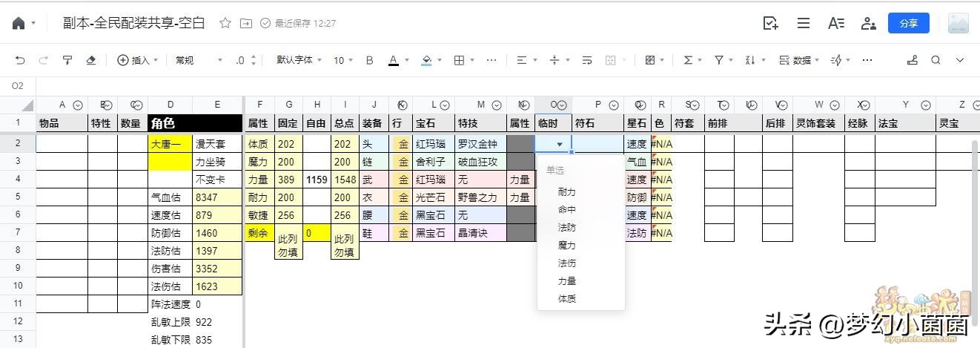This screenshot has width=980, height=348.
Task: Click the dropdown arrow in cell O2
Action: click(560, 144)
